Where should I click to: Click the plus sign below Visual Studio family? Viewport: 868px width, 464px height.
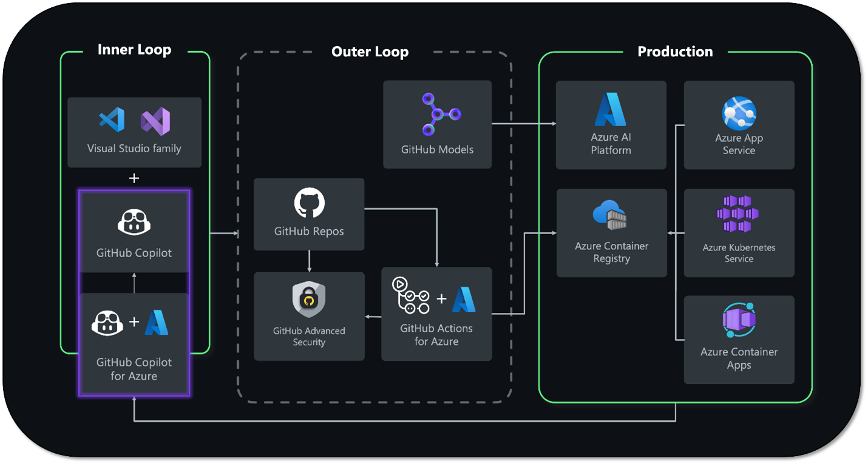tap(135, 178)
